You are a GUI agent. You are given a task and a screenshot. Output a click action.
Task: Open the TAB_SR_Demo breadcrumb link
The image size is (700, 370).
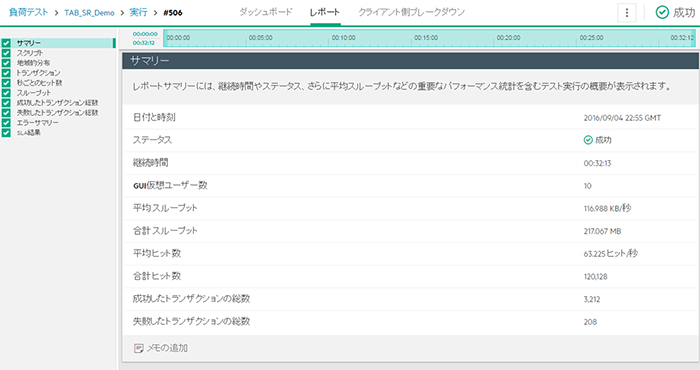pos(89,13)
